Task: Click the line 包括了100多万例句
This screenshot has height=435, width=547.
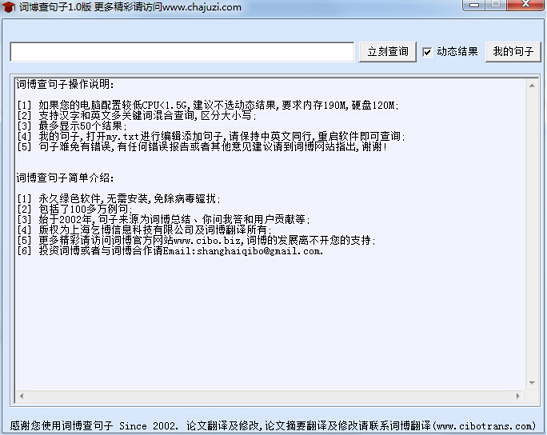Action: (x=74, y=209)
